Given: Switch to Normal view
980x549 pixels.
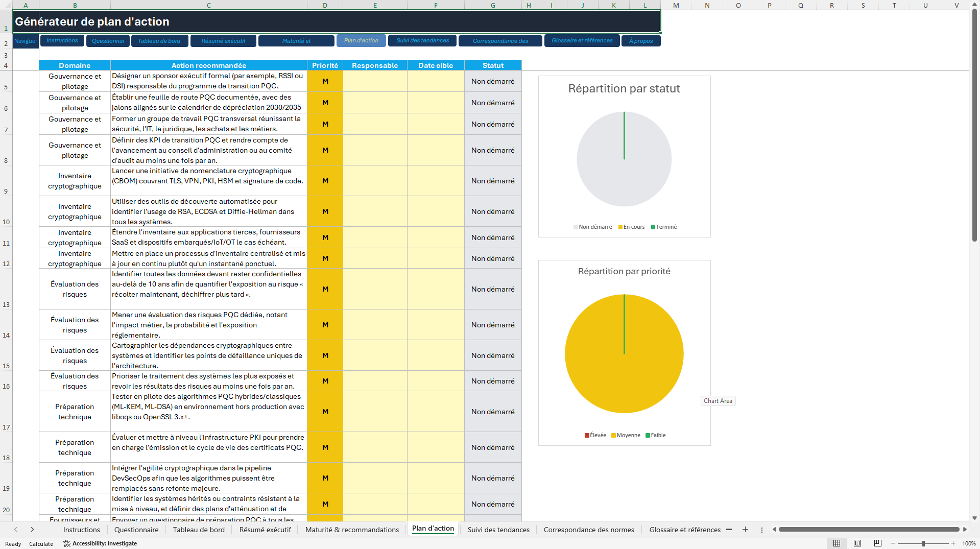Looking at the screenshot, I should (836, 543).
